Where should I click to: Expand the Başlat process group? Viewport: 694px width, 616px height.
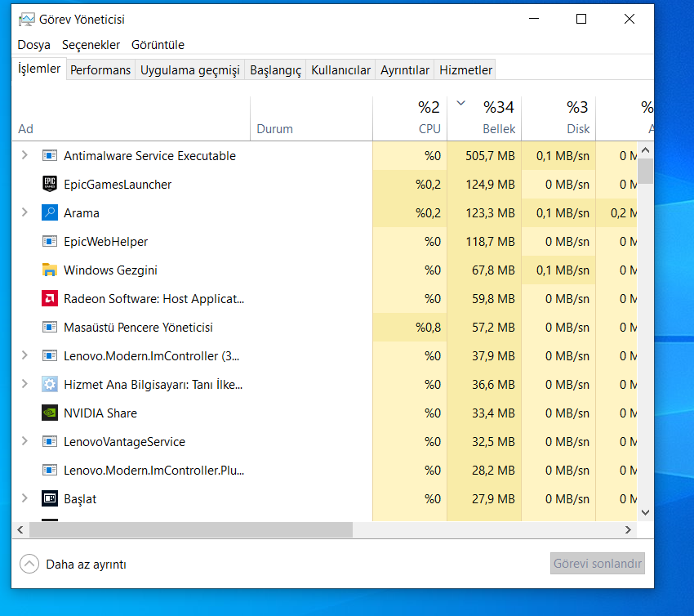point(24,498)
